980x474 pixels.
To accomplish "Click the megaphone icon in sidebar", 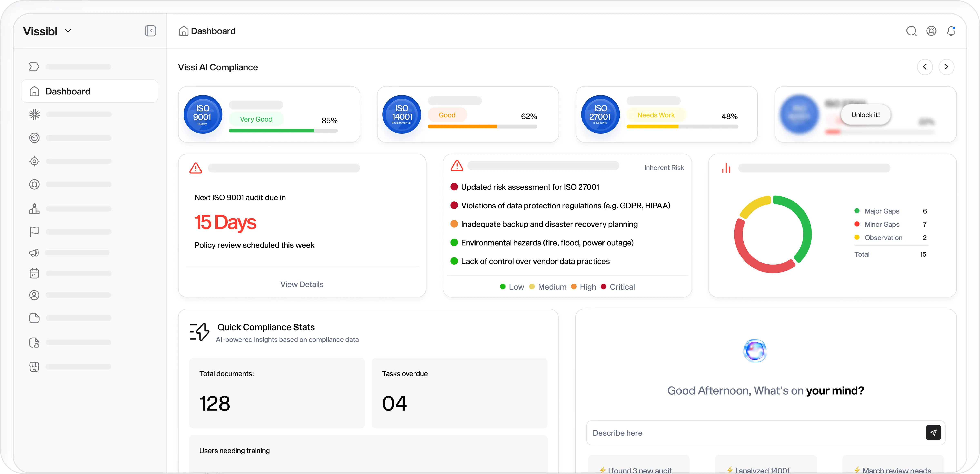I will pyautogui.click(x=34, y=253).
